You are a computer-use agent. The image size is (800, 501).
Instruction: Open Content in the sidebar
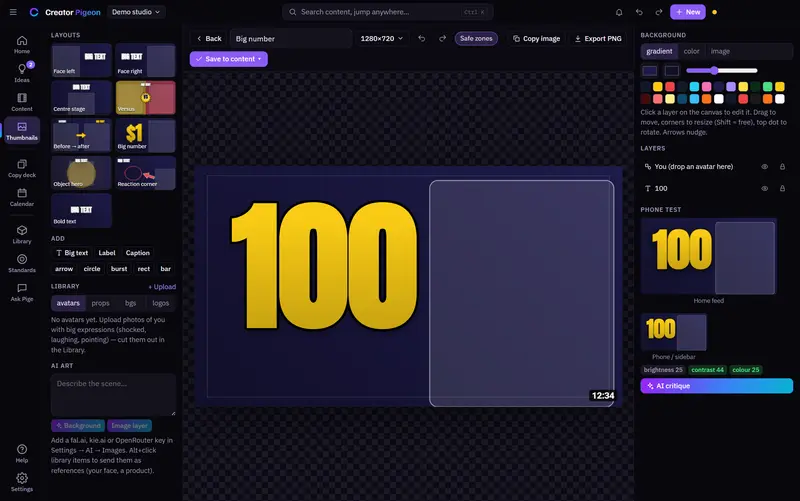pyautogui.click(x=22, y=102)
